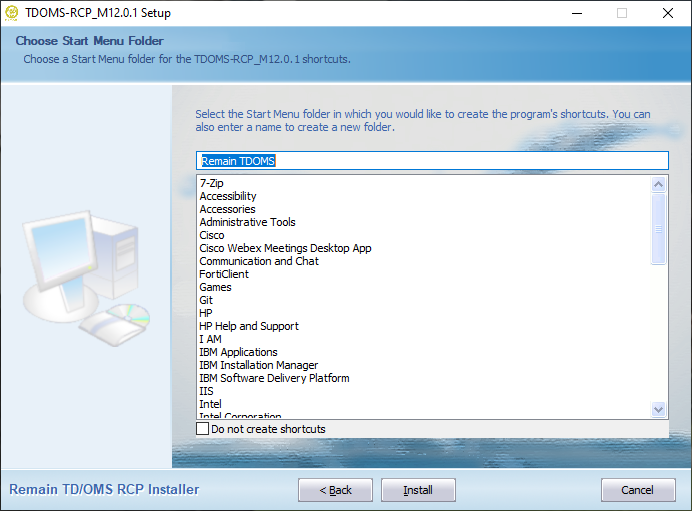Pick IBM Software Delivery Platform folder
Image resolution: width=692 pixels, height=511 pixels.
click(274, 378)
